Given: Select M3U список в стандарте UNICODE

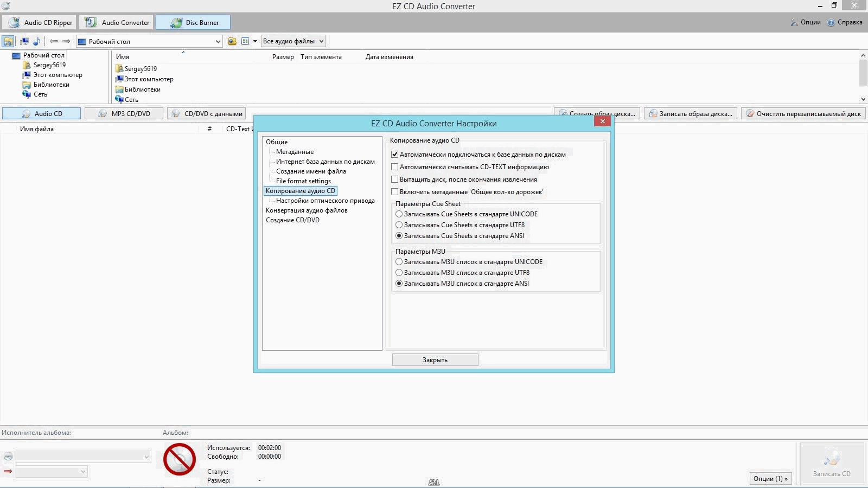Looking at the screenshot, I should (399, 262).
